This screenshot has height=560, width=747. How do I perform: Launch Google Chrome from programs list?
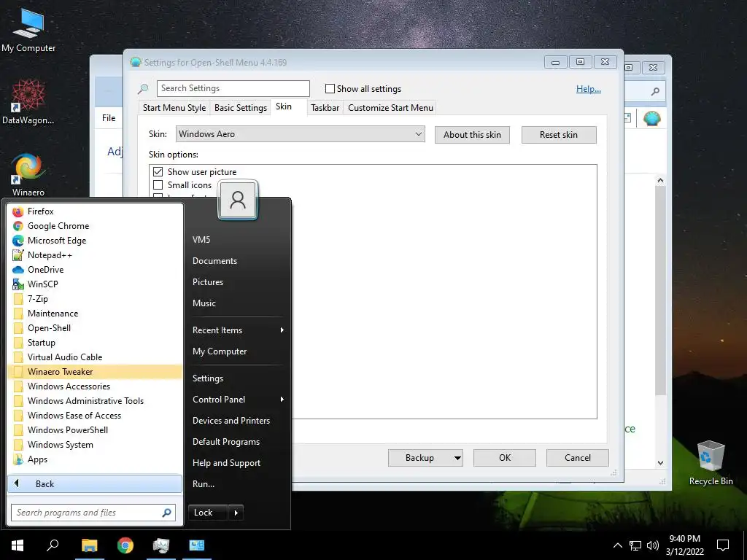click(x=96, y=226)
